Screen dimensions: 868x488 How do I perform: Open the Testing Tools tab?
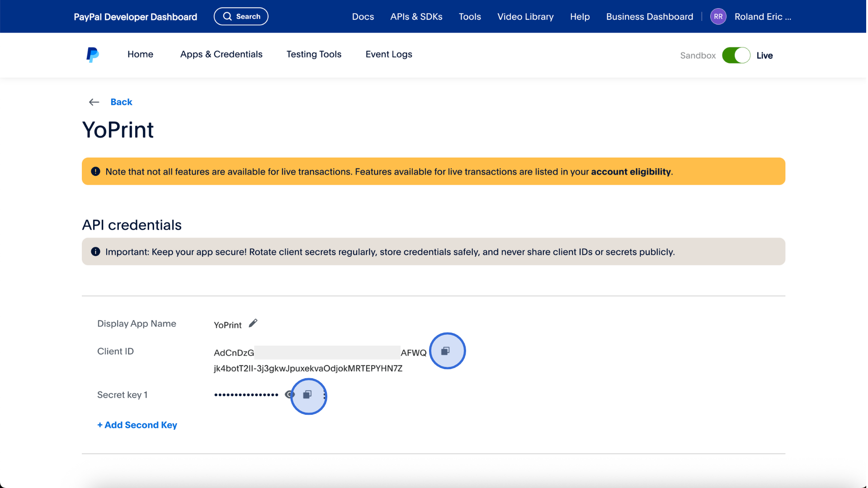tap(314, 54)
